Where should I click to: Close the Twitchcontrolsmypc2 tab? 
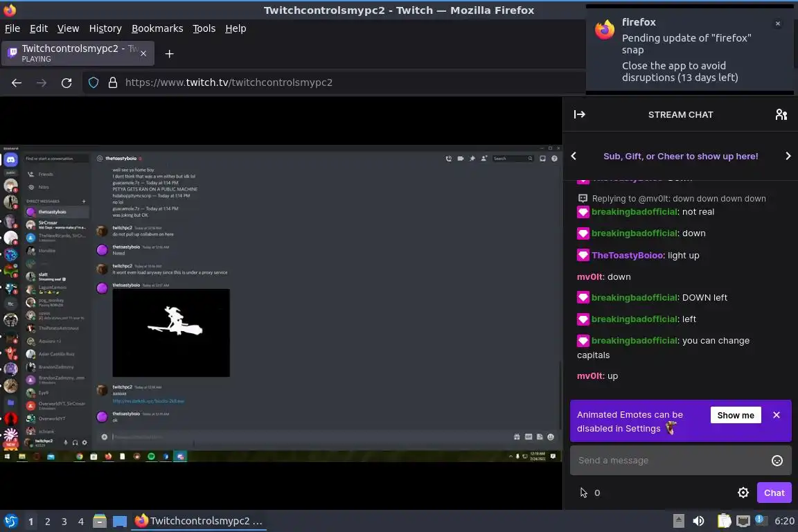click(143, 53)
